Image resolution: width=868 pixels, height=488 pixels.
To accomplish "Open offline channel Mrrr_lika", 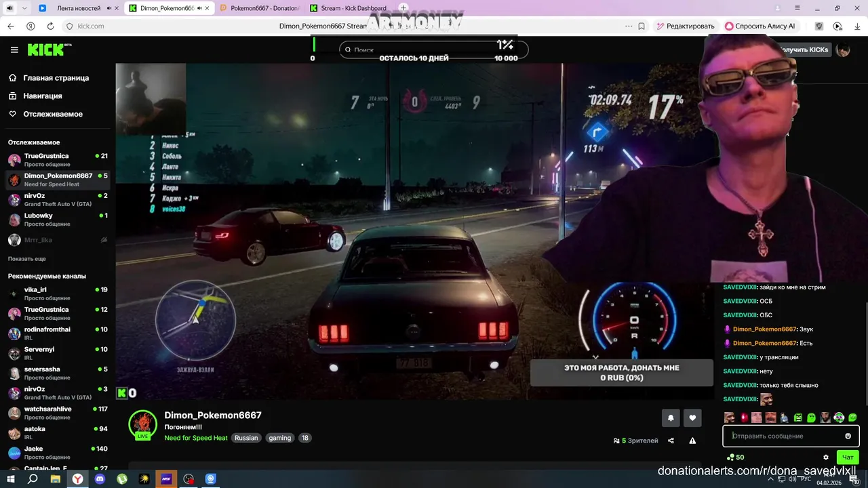I will coord(58,240).
